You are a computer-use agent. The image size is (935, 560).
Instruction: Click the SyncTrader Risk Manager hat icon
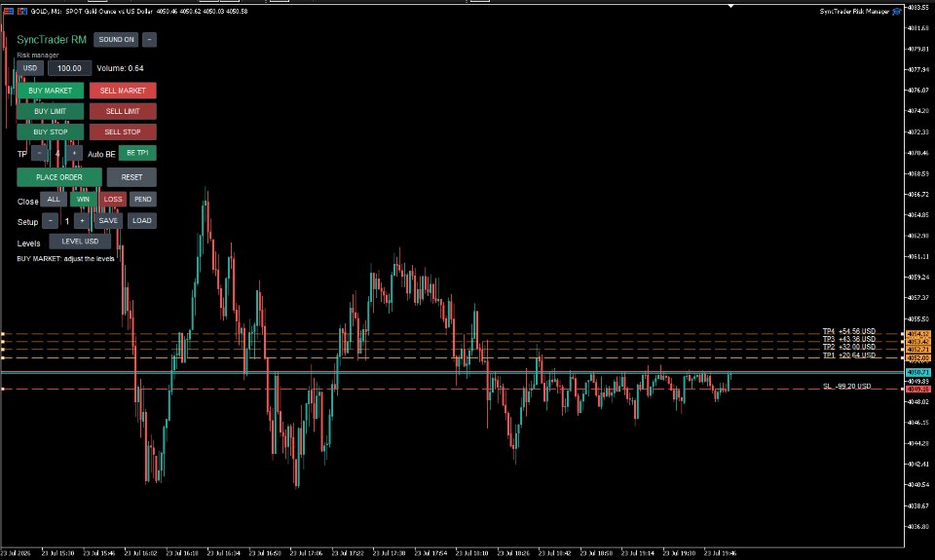[x=896, y=12]
